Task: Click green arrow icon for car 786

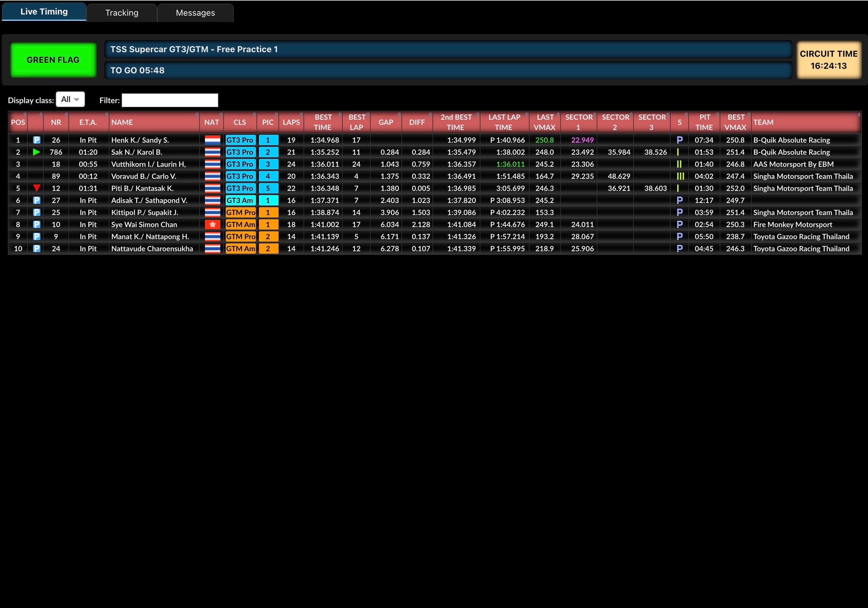Action: pos(37,152)
